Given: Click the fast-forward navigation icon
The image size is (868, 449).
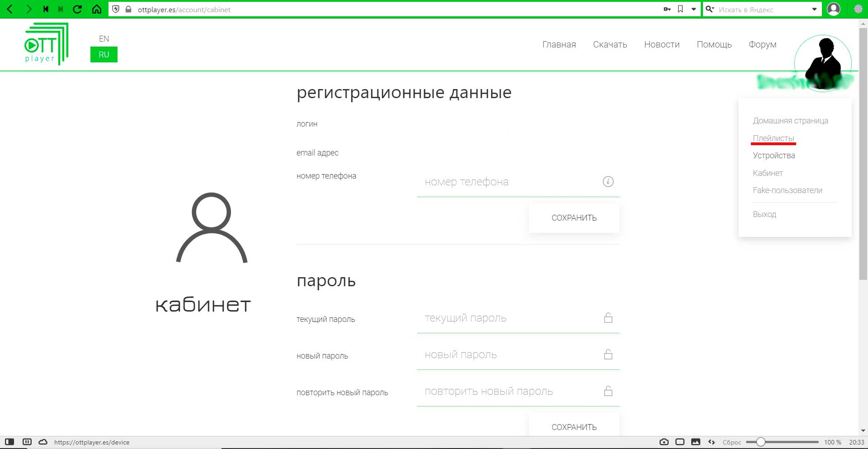Looking at the screenshot, I should [x=61, y=9].
